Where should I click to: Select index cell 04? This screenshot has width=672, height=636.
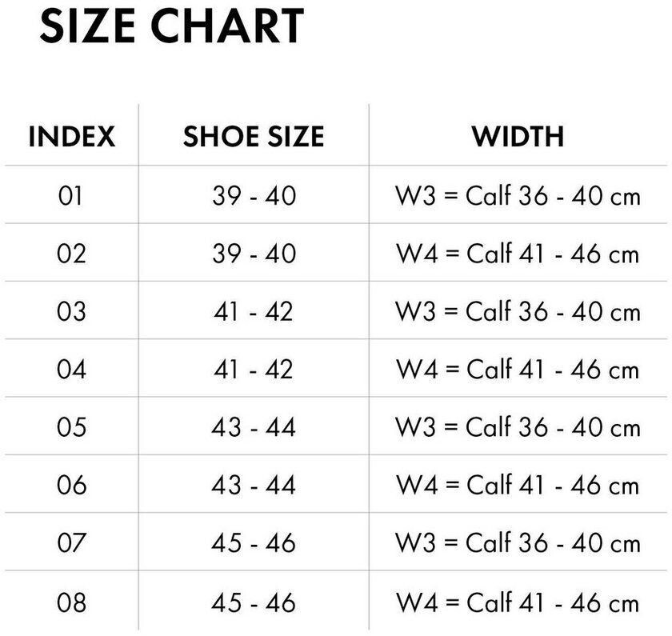point(71,369)
